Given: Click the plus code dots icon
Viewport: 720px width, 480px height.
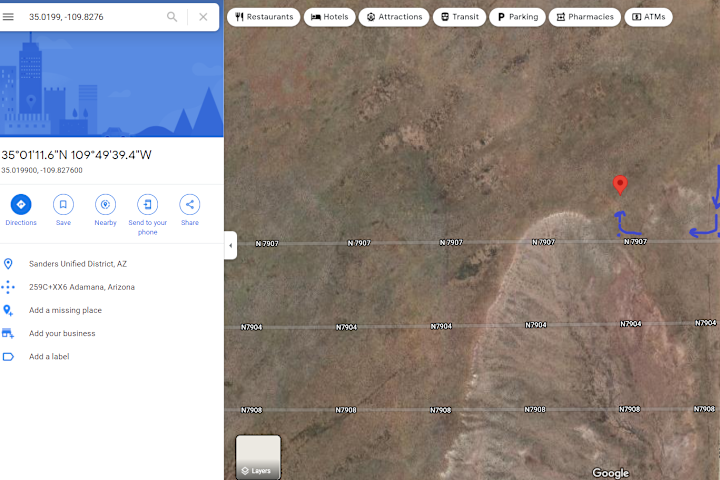Looking at the screenshot, I should pyautogui.click(x=8, y=287).
